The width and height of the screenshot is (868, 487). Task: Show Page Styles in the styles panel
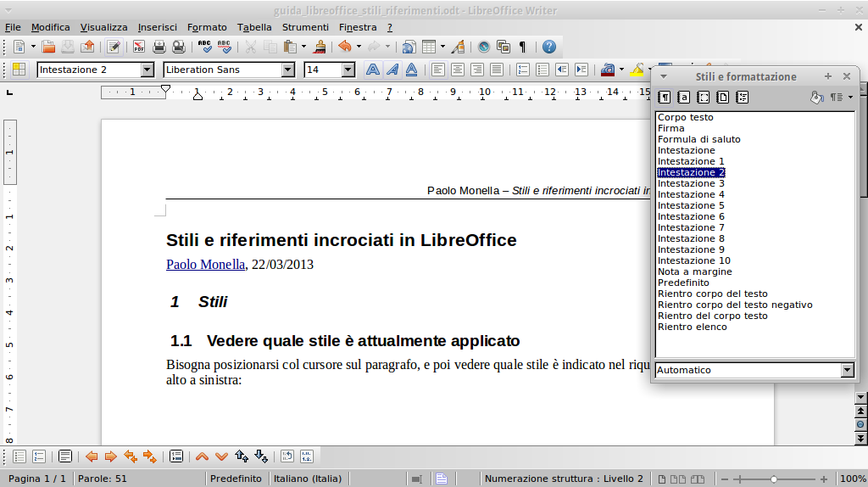(722, 98)
